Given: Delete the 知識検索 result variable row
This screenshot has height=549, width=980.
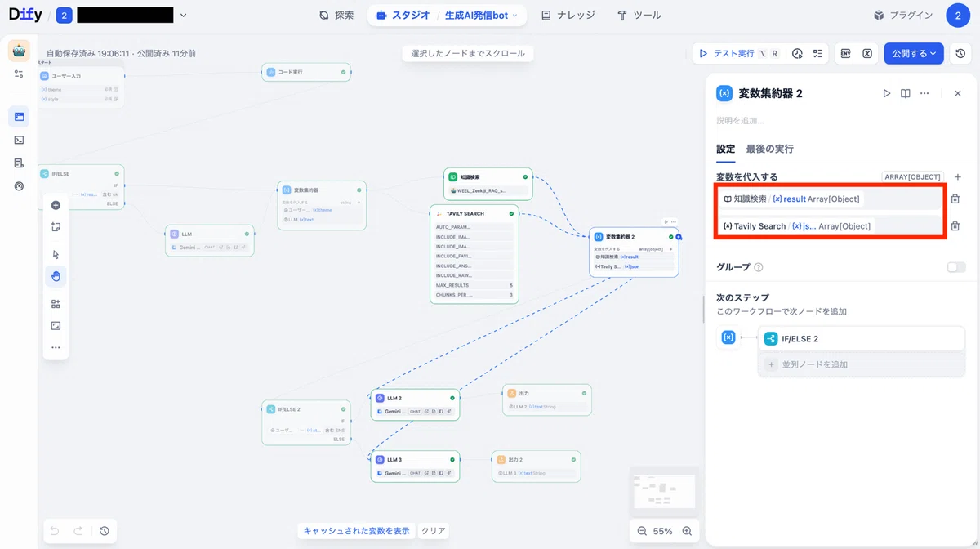Looking at the screenshot, I should pos(955,199).
